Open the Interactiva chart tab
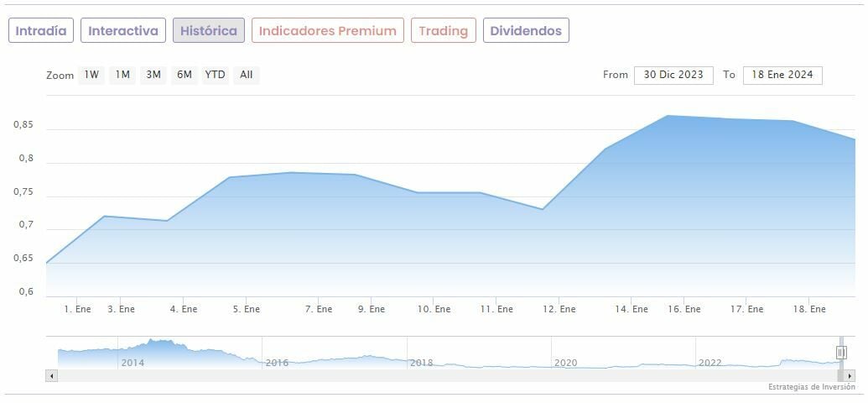Viewport: 868px width, 403px height. click(x=123, y=31)
